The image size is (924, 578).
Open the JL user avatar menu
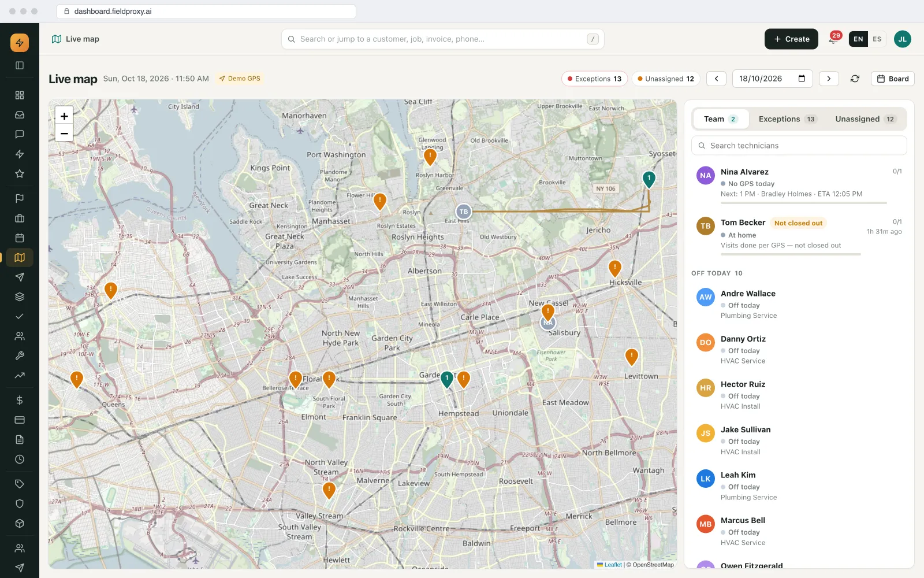902,39
